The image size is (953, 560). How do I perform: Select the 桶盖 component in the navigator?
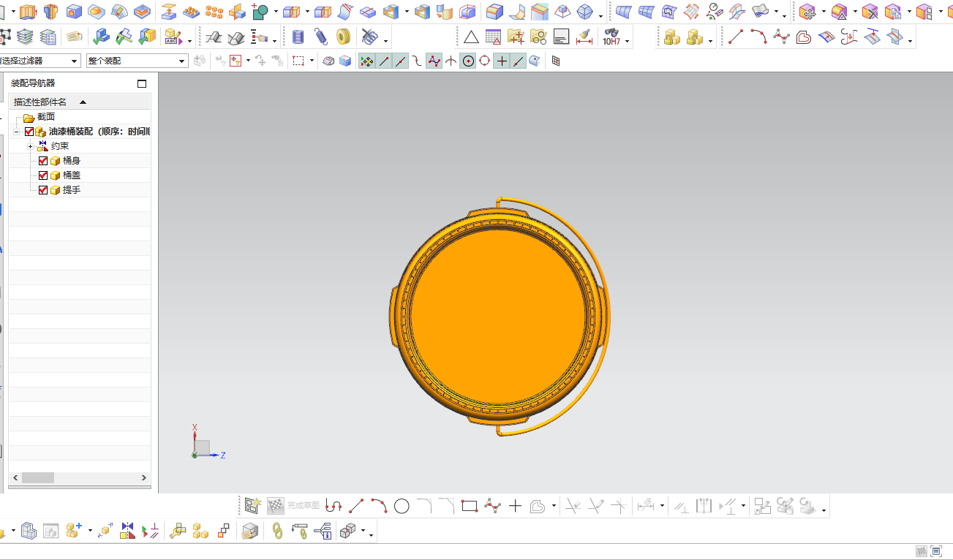point(72,175)
